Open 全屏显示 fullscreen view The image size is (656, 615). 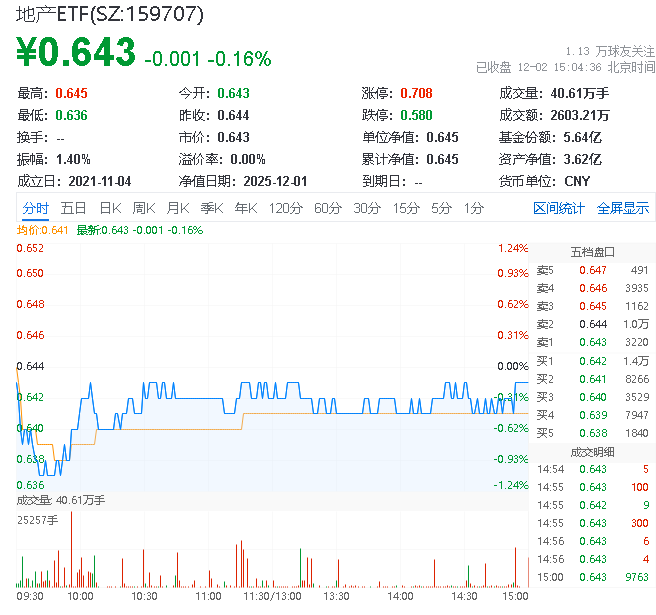[623, 208]
